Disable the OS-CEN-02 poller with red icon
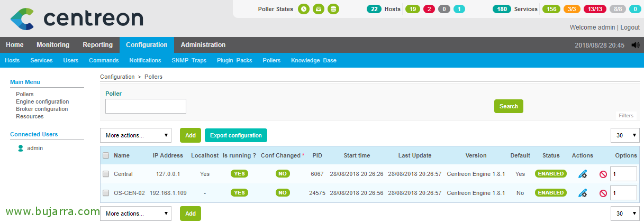Image resolution: width=644 pixels, height=223 pixels. 603,193
